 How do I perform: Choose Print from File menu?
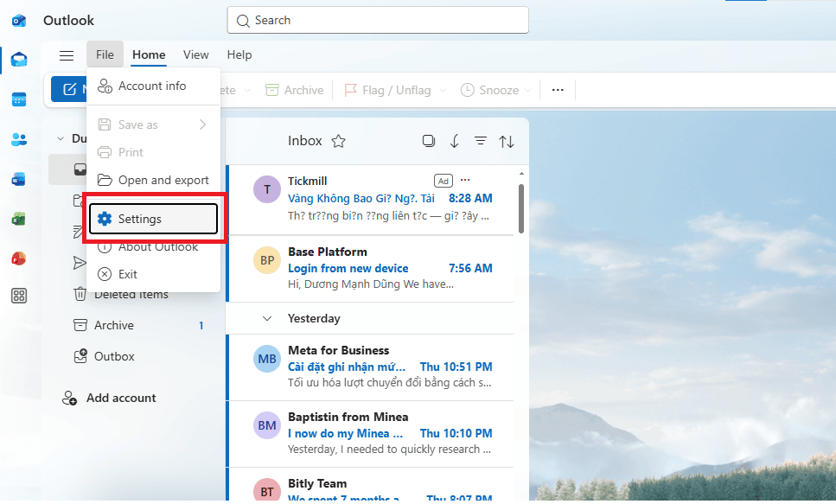click(154, 152)
